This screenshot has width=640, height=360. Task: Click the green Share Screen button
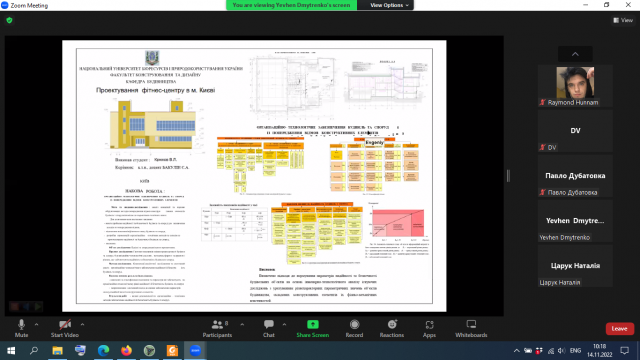(x=313, y=328)
